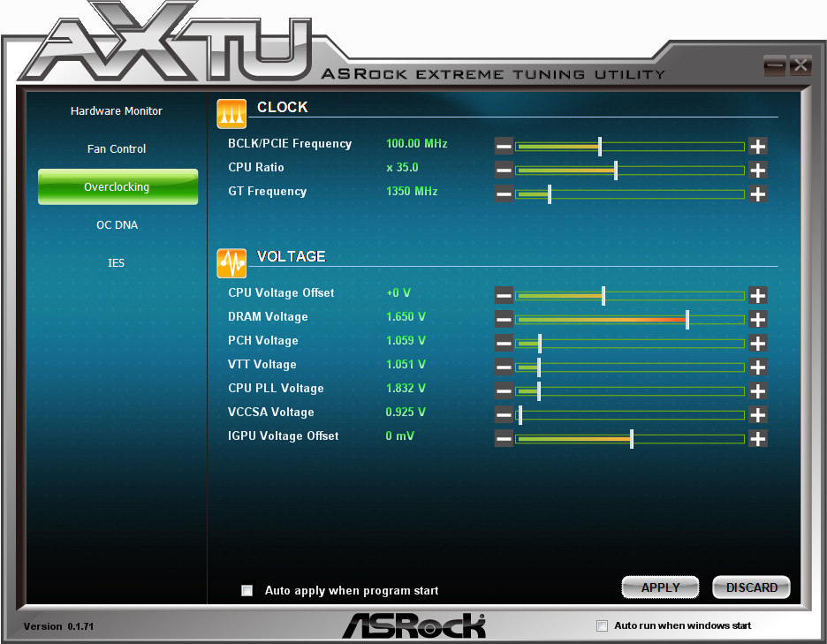Lower CPU PLL Voltage via minus button
Viewport: 827px width, 644px height.
point(504,390)
